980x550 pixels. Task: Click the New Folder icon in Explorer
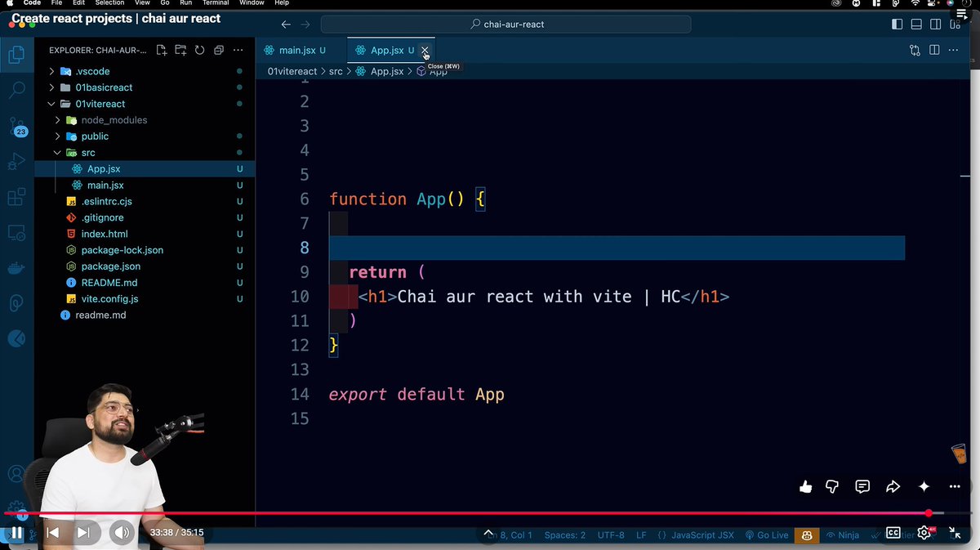coord(180,51)
